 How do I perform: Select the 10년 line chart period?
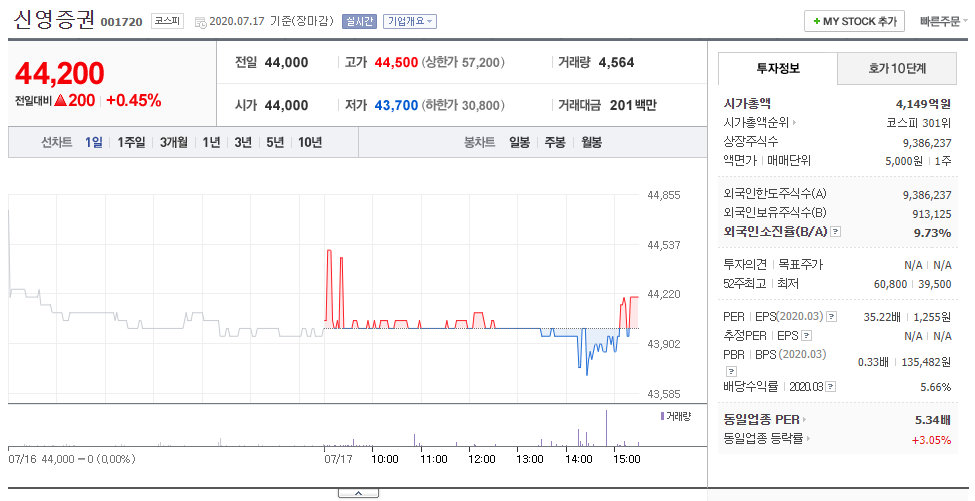pyautogui.click(x=310, y=142)
